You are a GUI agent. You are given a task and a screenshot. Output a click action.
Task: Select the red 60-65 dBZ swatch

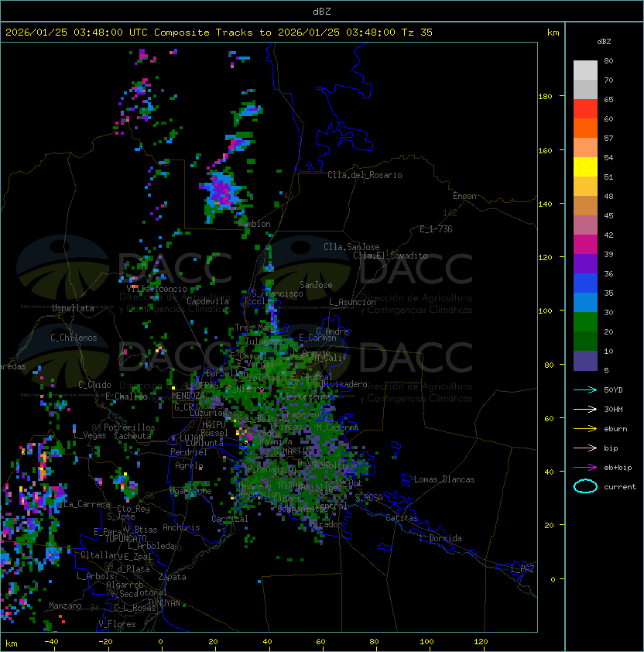click(585, 109)
